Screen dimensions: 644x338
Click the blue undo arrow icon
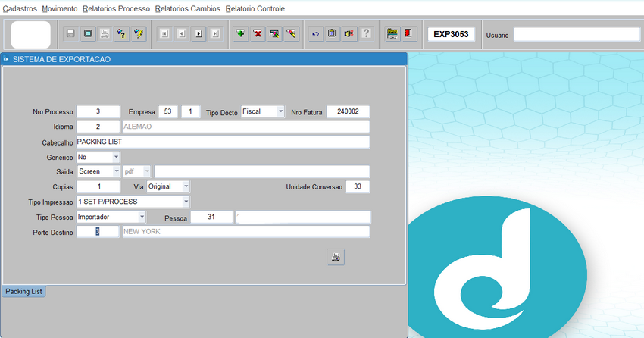315,33
